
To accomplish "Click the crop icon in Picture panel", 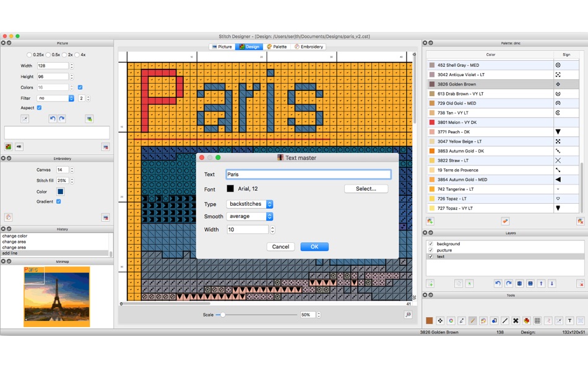I will [x=25, y=119].
